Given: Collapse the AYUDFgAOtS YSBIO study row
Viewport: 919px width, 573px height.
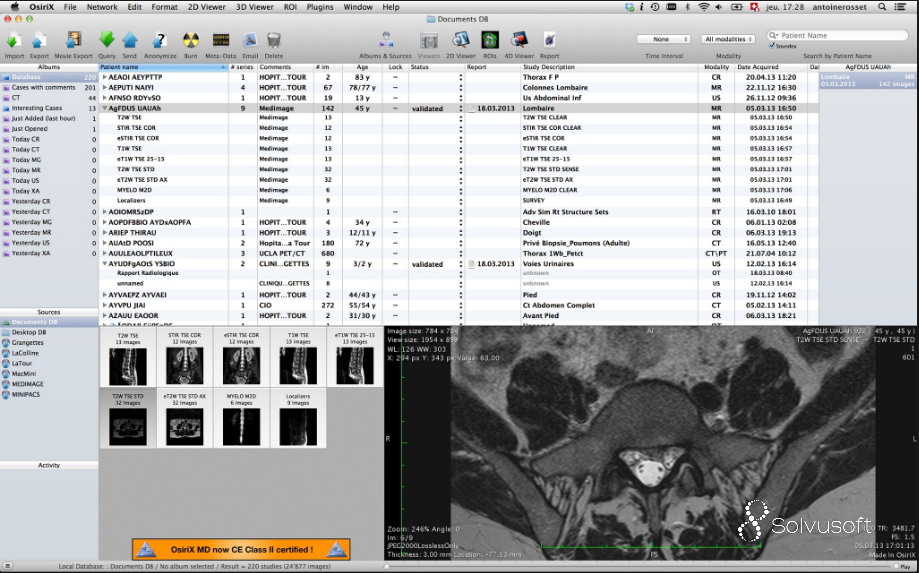Looking at the screenshot, I should [105, 264].
